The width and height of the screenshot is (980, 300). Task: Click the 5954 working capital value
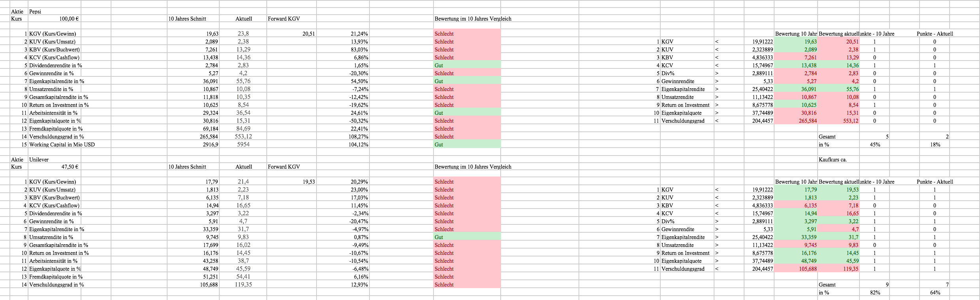pos(243,144)
